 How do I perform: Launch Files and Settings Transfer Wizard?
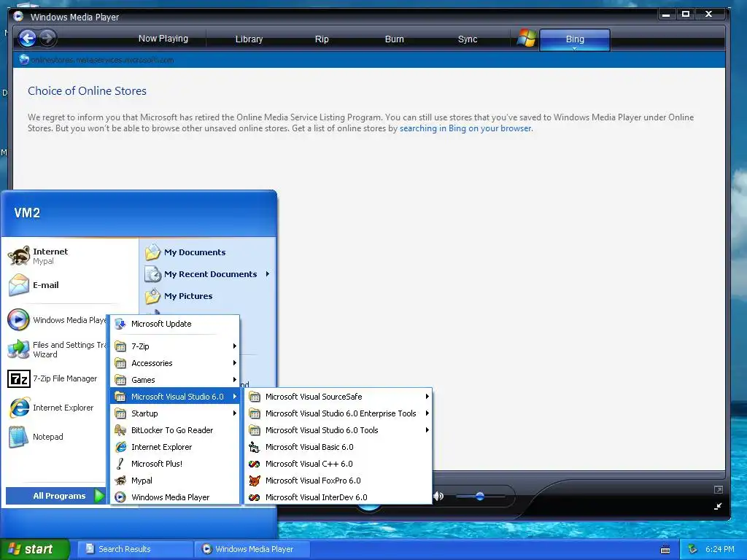point(56,349)
